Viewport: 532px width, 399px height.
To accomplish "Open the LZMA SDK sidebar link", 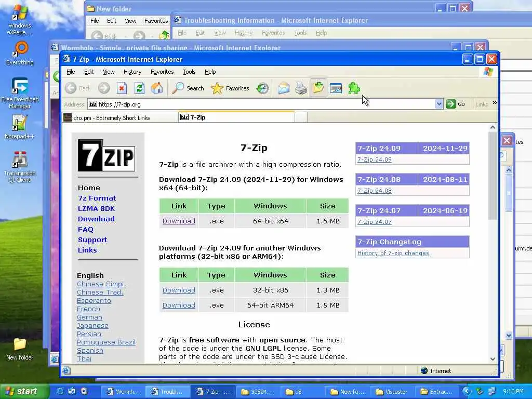I will 96,209.
